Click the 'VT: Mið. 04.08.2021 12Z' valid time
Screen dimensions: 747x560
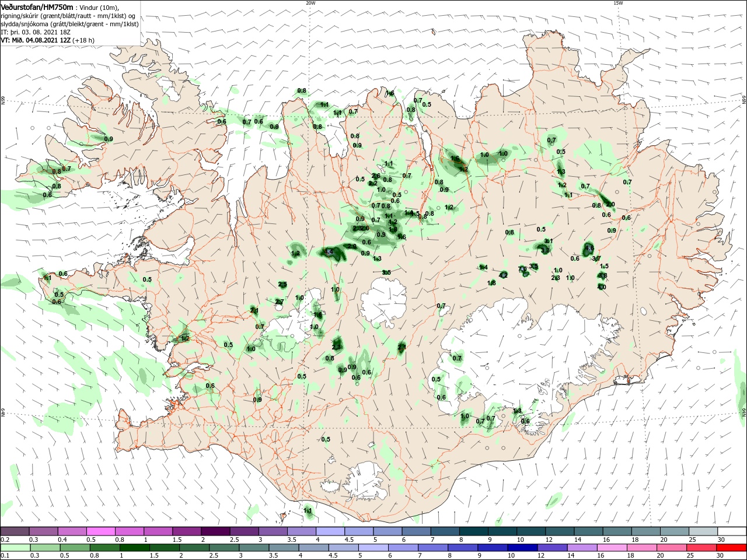pos(36,40)
